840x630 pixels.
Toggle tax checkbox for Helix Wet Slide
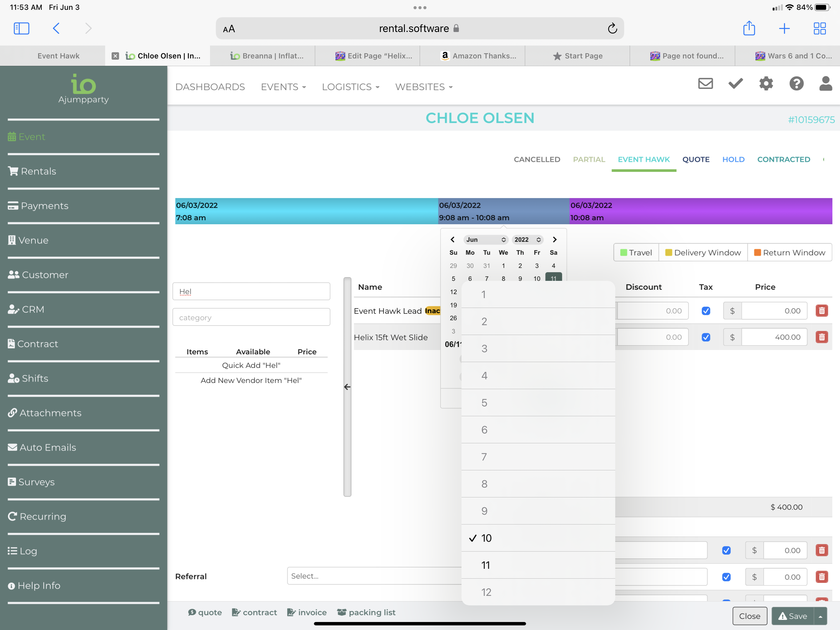point(706,337)
